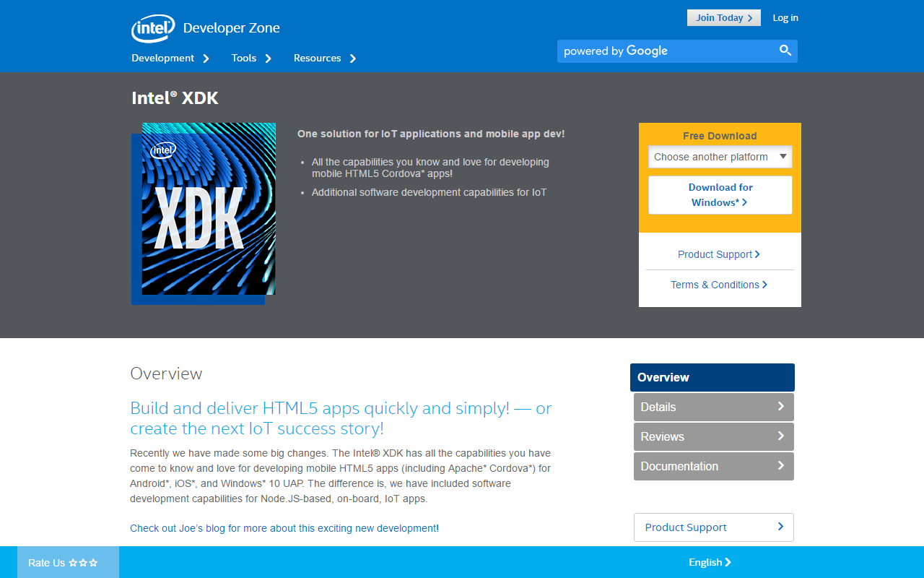
Task: Click the Intel logo in the header
Action: coord(153,28)
